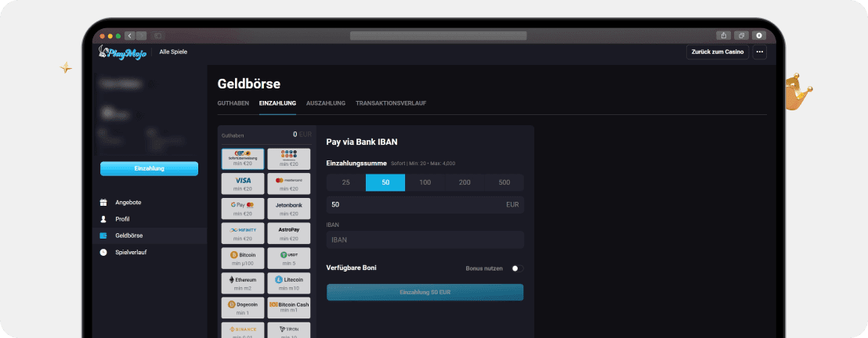This screenshot has height=338, width=868.
Task: Click browser tabs overview icon
Action: (x=741, y=35)
